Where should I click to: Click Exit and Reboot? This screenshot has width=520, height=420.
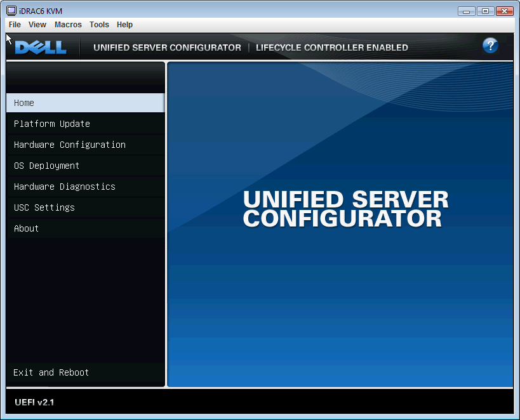tap(86, 372)
